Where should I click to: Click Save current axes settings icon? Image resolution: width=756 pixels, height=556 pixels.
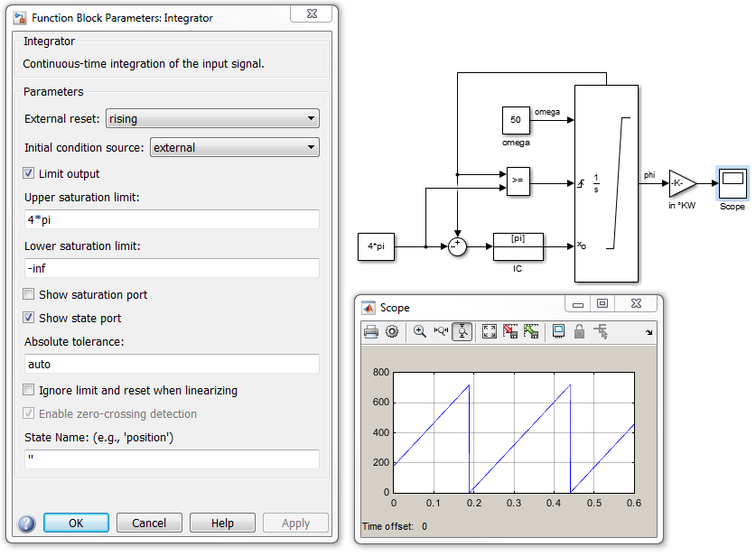tap(510, 331)
